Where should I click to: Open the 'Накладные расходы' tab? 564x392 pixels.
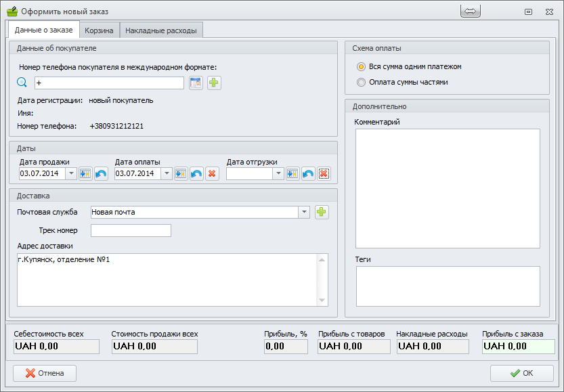(161, 30)
